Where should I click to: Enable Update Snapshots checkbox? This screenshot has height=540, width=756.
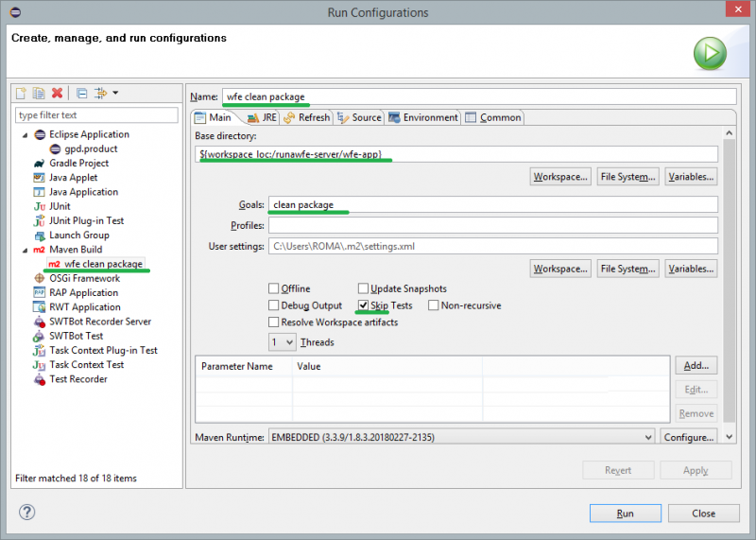(x=363, y=288)
